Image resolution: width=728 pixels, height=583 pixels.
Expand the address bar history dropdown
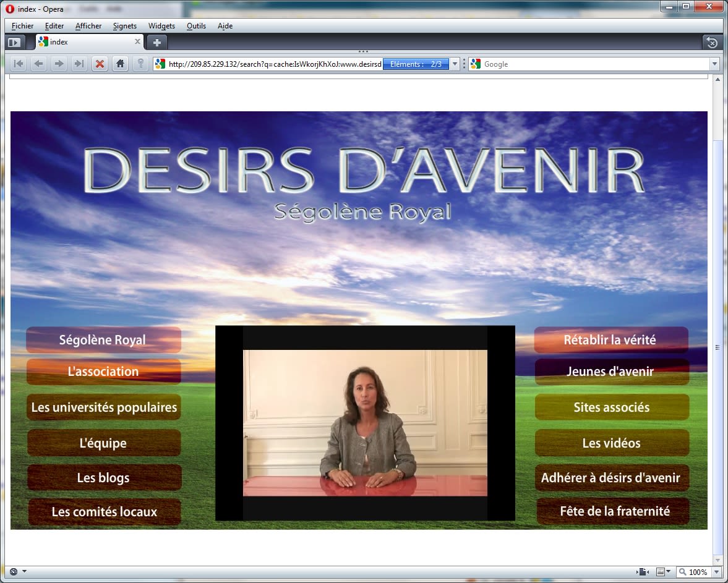[x=455, y=64]
